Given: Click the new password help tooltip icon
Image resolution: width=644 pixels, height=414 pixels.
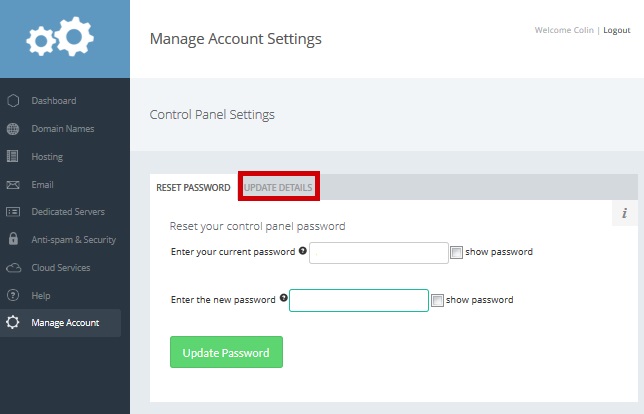Looking at the screenshot, I should [283, 298].
